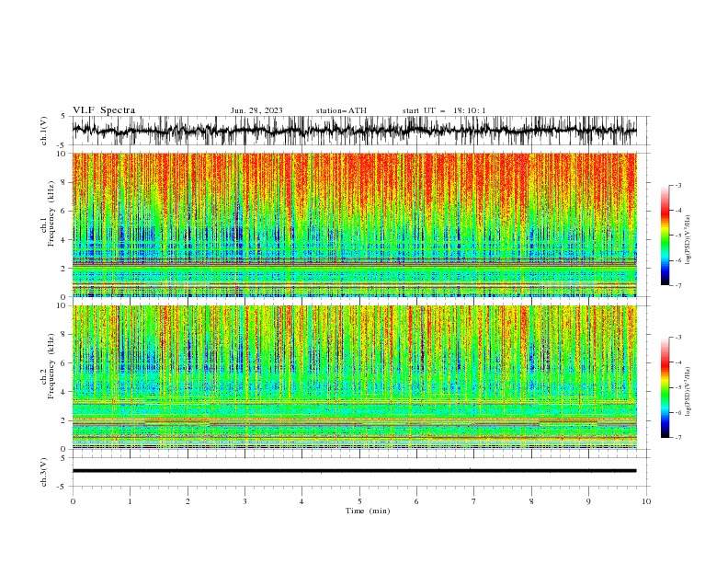
Task: Click time axis tick label '5'
Action: tap(359, 501)
